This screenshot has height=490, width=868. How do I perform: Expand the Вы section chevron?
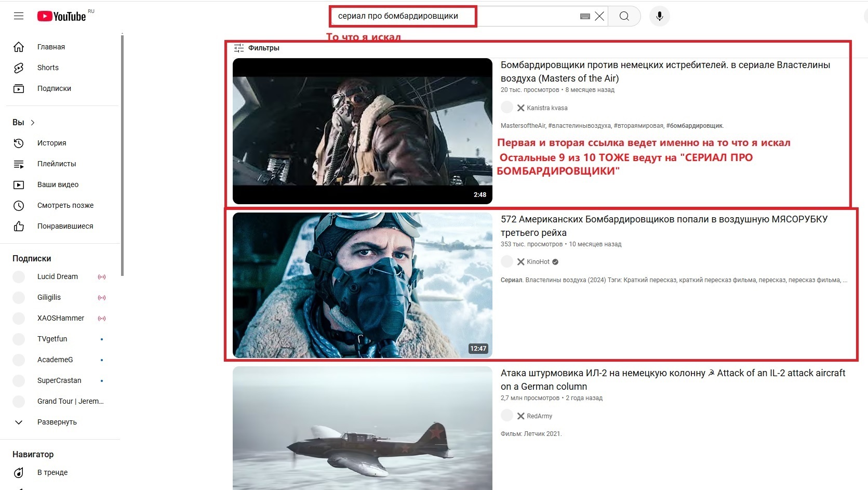(x=33, y=123)
